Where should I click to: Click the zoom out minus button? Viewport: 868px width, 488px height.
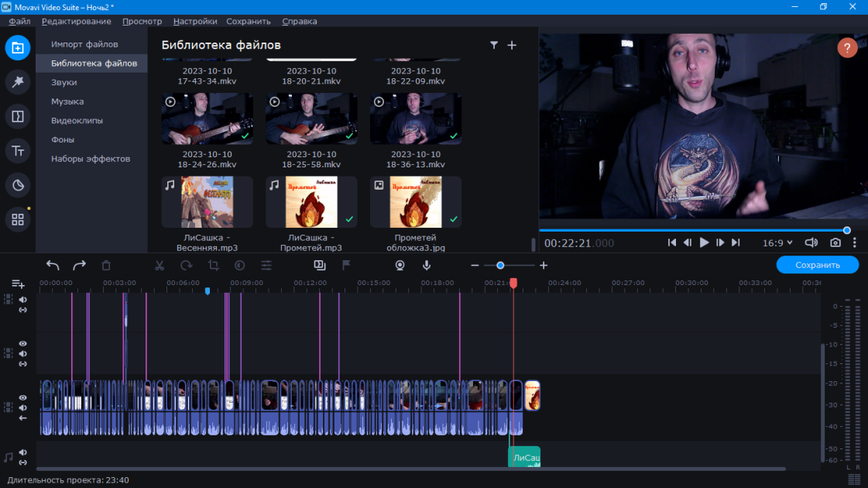(x=475, y=266)
